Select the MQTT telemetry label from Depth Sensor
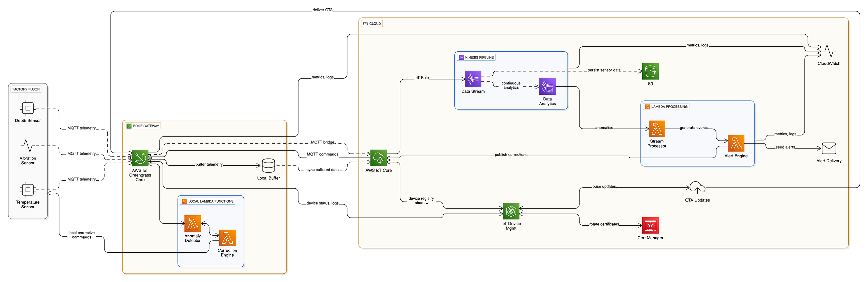This screenshot has height=282, width=868. coord(81,128)
